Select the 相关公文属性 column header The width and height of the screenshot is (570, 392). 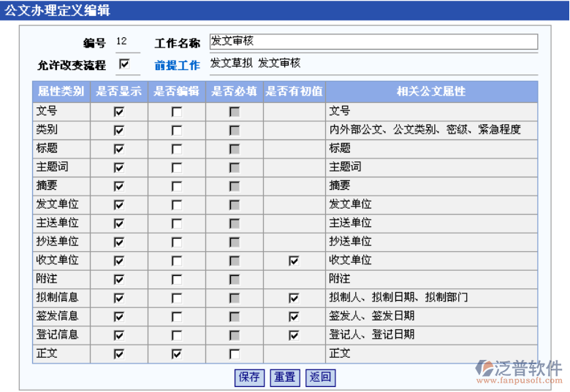coord(431,91)
